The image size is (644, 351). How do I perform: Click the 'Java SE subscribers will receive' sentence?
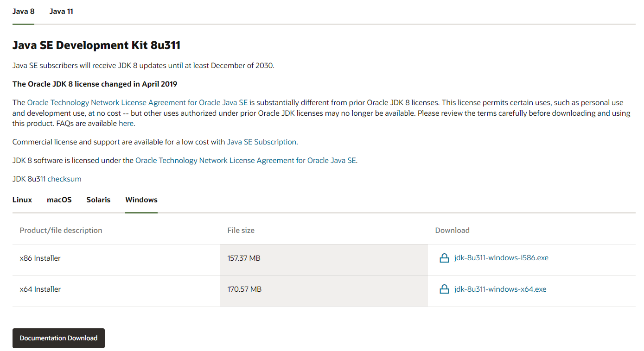click(143, 66)
